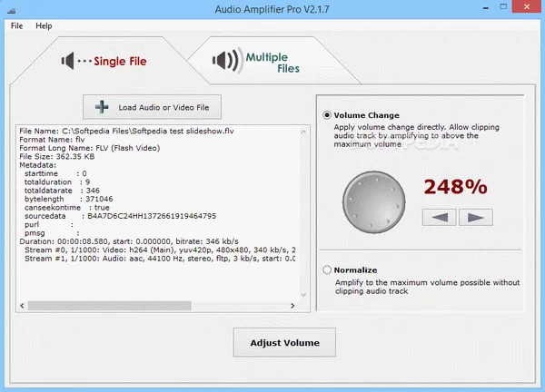This screenshot has height=392, width=545.
Task: Click the 'Stream #0' video stream line
Action: 160,250
